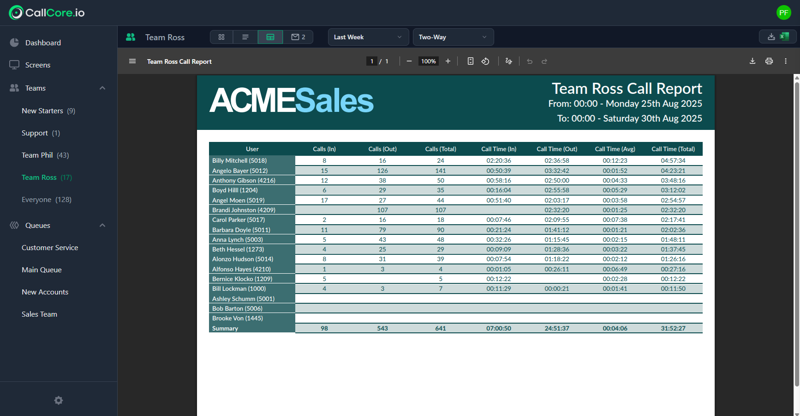Open the Last Week date range dropdown

pos(368,37)
